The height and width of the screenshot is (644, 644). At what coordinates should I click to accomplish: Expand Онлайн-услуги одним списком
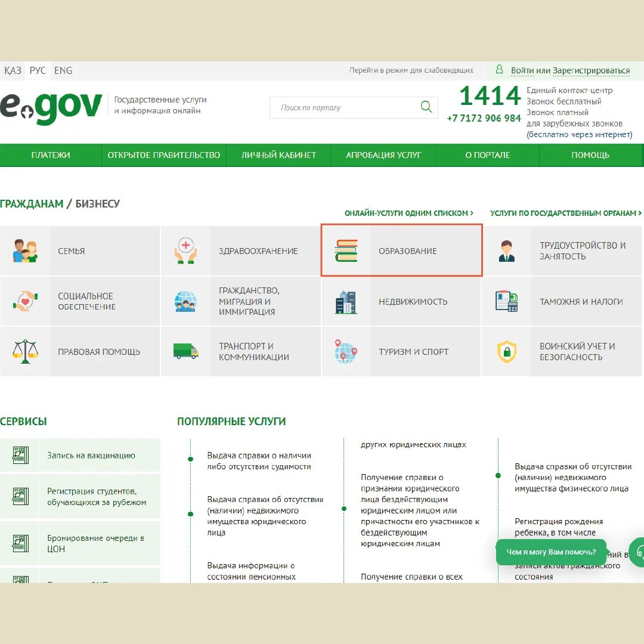(x=408, y=212)
